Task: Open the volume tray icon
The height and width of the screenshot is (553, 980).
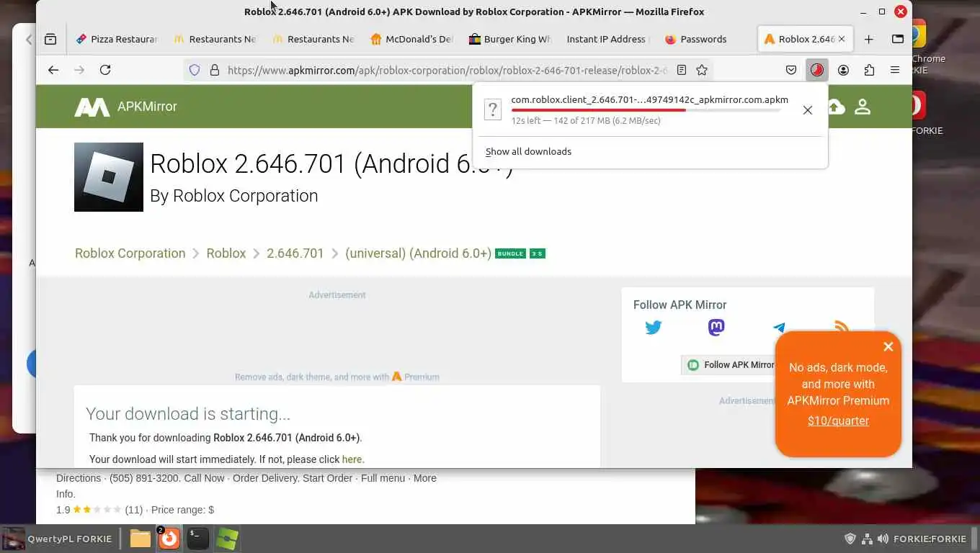Action: click(x=883, y=539)
